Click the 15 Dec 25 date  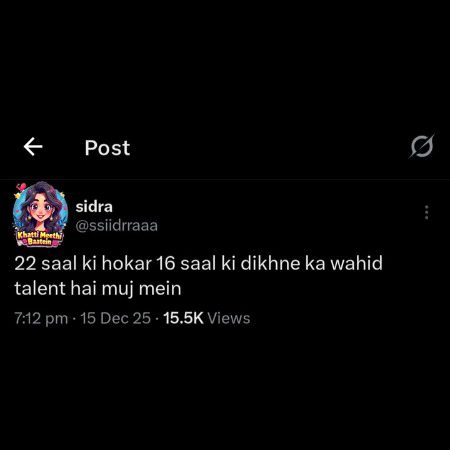[115, 318]
